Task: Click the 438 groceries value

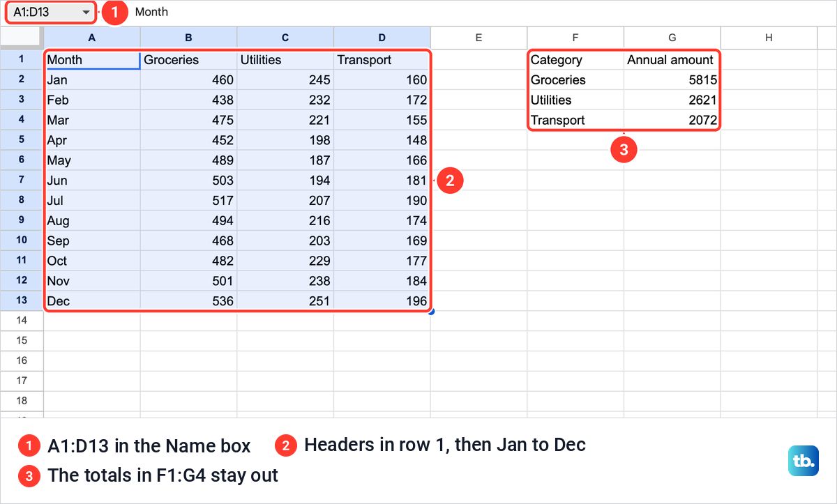Action: click(188, 100)
